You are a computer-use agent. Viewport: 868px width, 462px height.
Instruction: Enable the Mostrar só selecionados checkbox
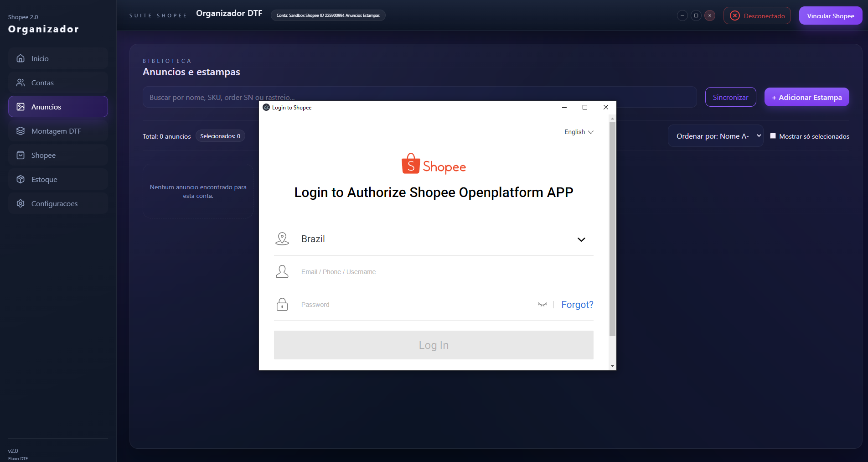(773, 135)
